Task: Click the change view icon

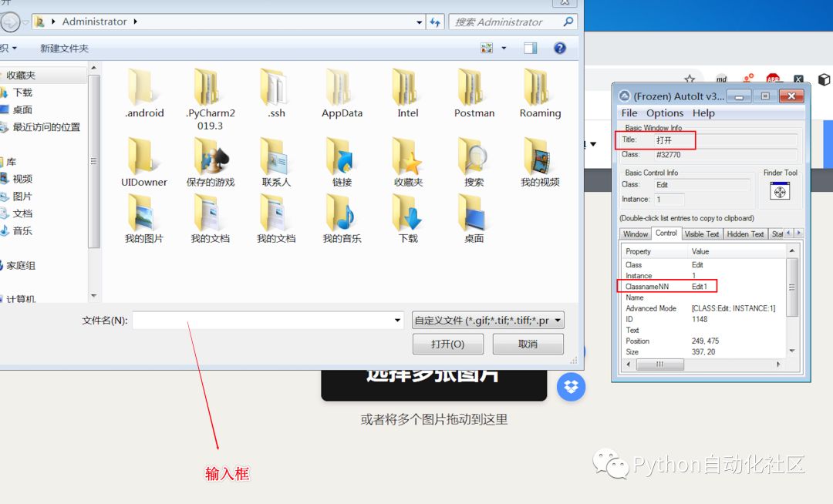Action: tap(487, 49)
